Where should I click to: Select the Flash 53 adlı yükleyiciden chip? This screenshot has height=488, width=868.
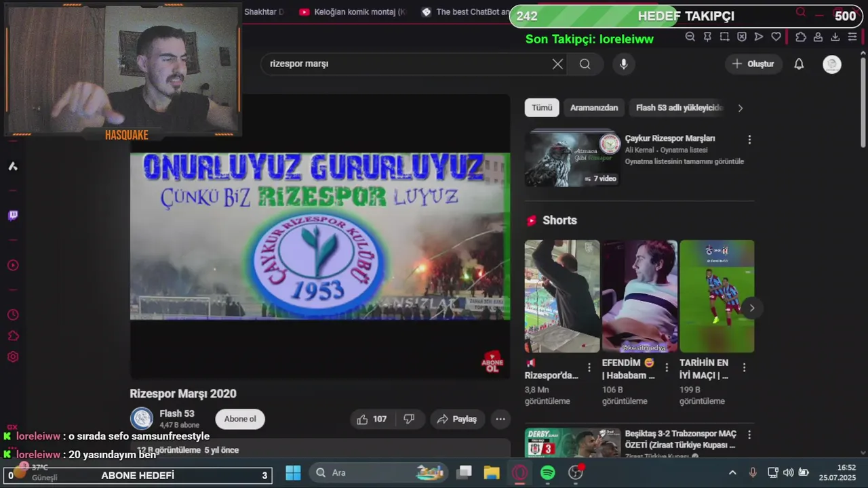(x=678, y=108)
